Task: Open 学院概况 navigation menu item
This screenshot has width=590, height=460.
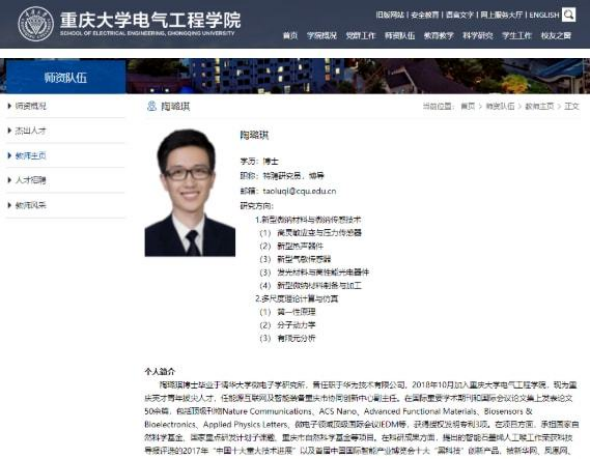Action: point(322,36)
